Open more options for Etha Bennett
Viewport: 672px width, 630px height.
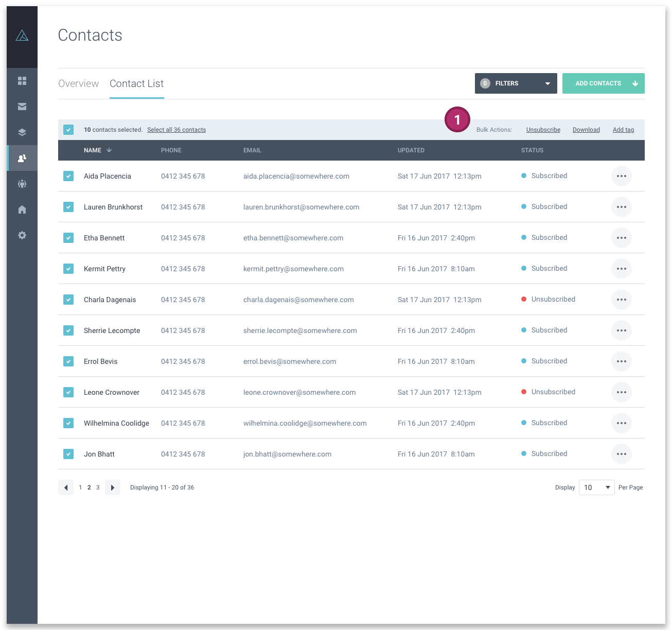click(622, 238)
